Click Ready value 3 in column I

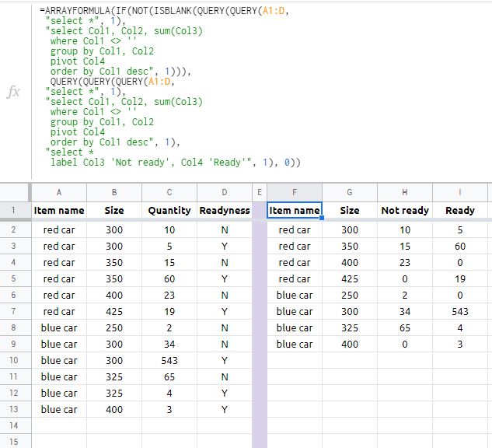coord(460,344)
